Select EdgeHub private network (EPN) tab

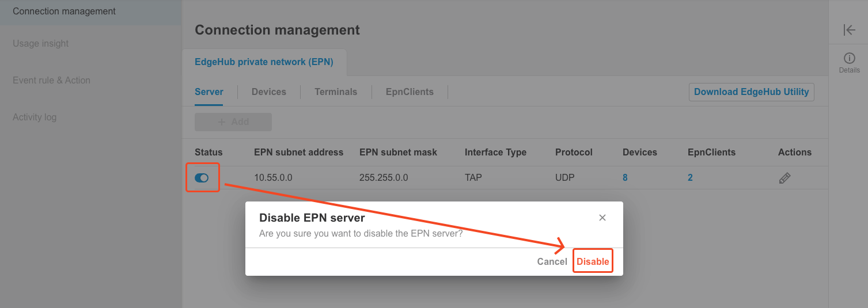coord(264,62)
